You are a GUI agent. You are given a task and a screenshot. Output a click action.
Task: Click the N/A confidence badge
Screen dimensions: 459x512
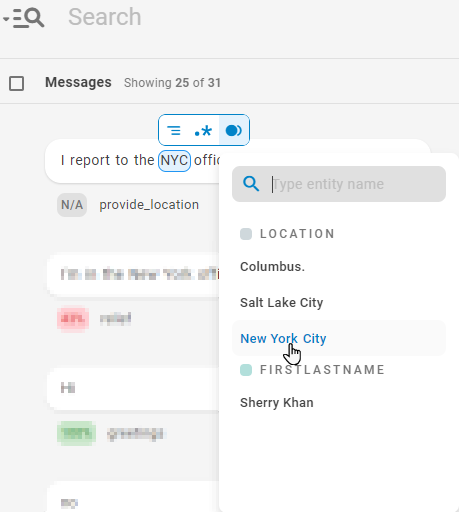click(72, 205)
